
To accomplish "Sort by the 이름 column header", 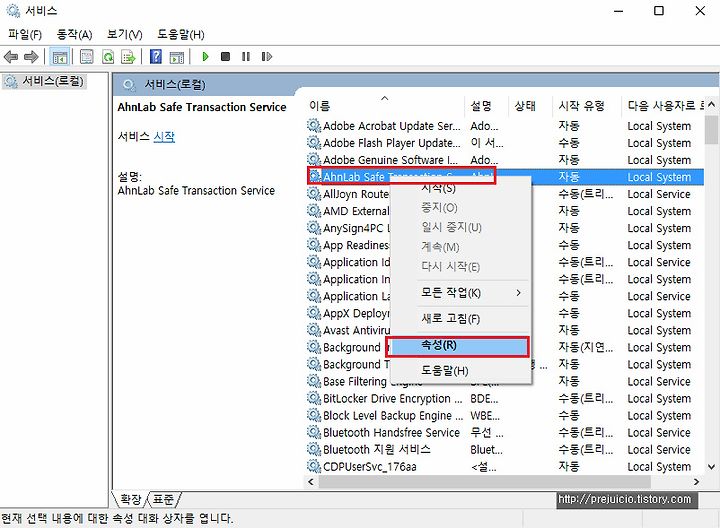I will [385, 106].
